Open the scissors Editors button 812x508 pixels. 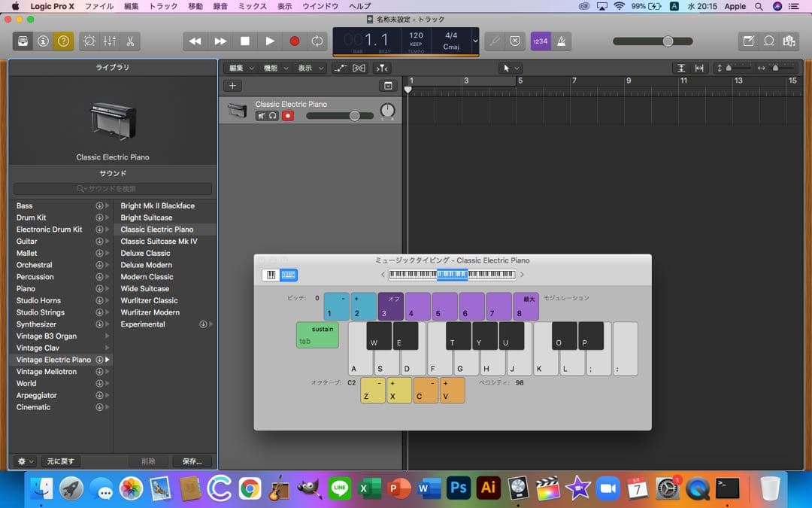click(x=129, y=41)
